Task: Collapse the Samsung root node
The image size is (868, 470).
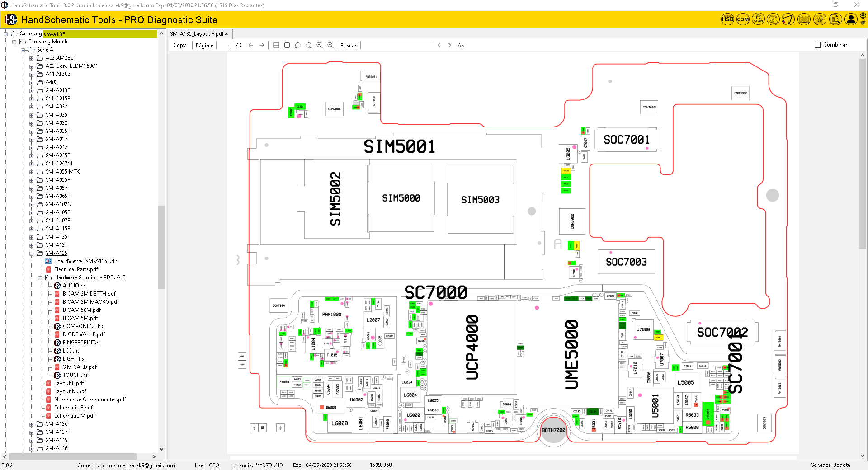Action: coord(6,33)
